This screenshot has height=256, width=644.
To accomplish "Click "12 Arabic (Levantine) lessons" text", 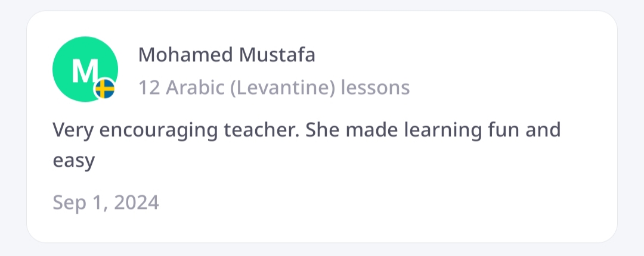I will pyautogui.click(x=274, y=88).
